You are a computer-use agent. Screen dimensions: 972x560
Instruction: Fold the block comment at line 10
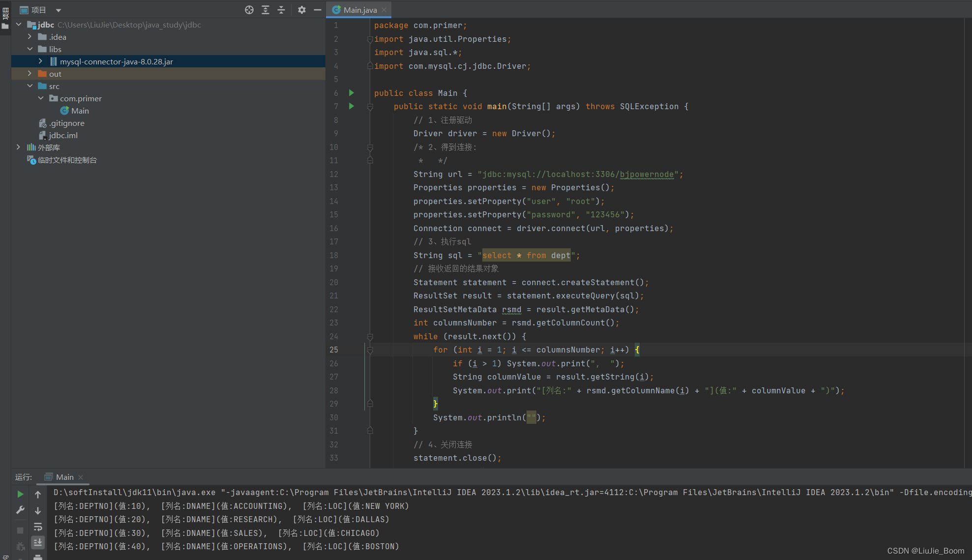370,147
